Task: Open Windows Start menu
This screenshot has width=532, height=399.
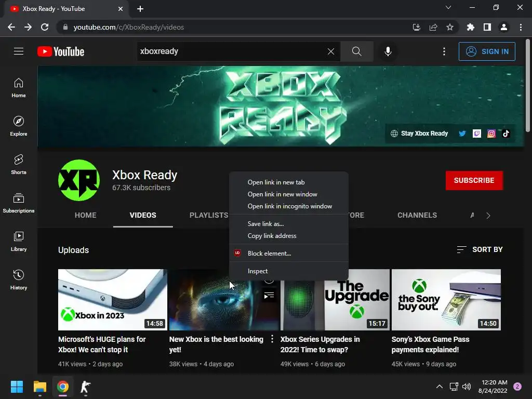Action: point(17,387)
